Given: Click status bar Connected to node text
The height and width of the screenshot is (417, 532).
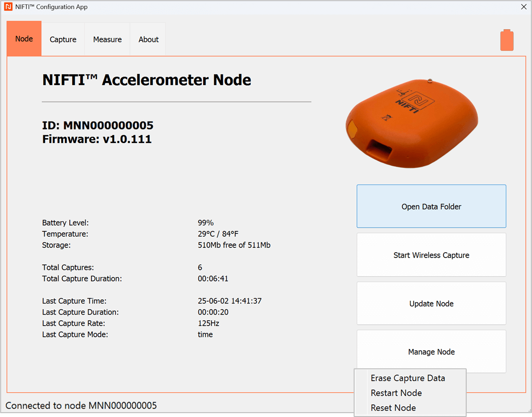Looking at the screenshot, I should (x=81, y=405).
